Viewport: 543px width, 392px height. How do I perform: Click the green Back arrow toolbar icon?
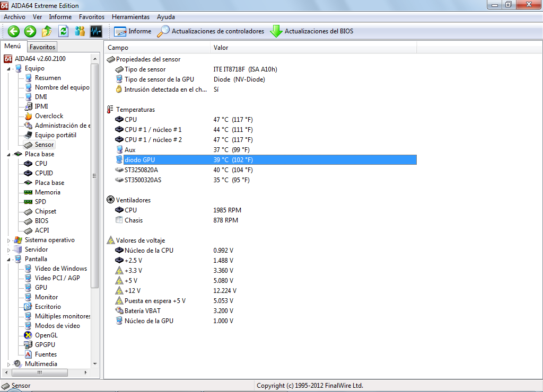tap(13, 31)
